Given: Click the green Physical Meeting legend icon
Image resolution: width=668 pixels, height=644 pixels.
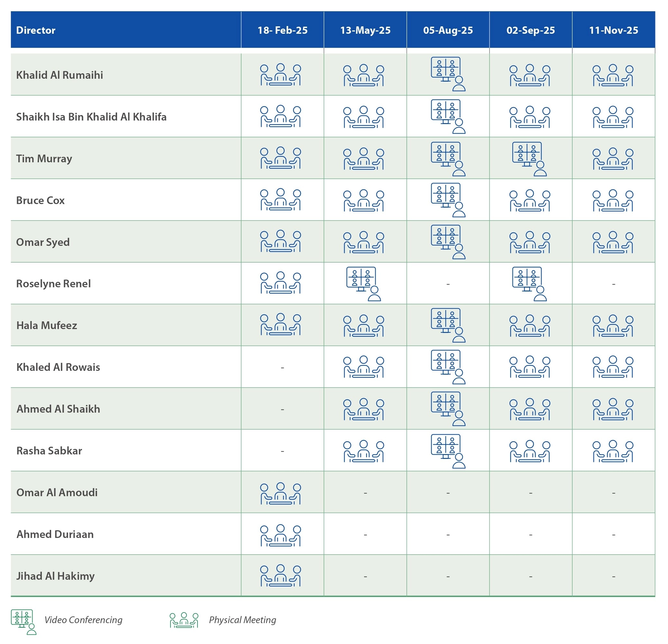Looking at the screenshot, I should point(184,620).
